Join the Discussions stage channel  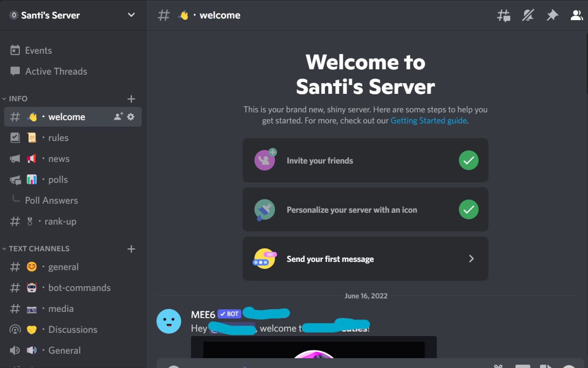point(73,329)
